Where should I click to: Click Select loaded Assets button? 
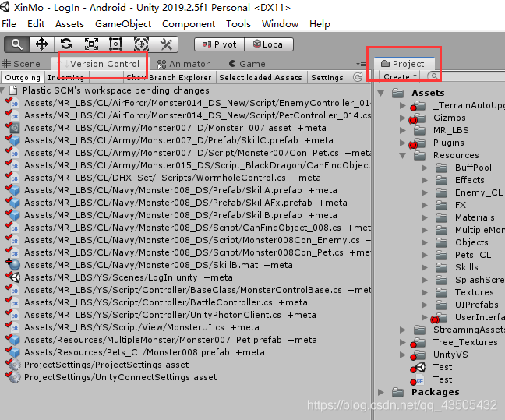260,78
